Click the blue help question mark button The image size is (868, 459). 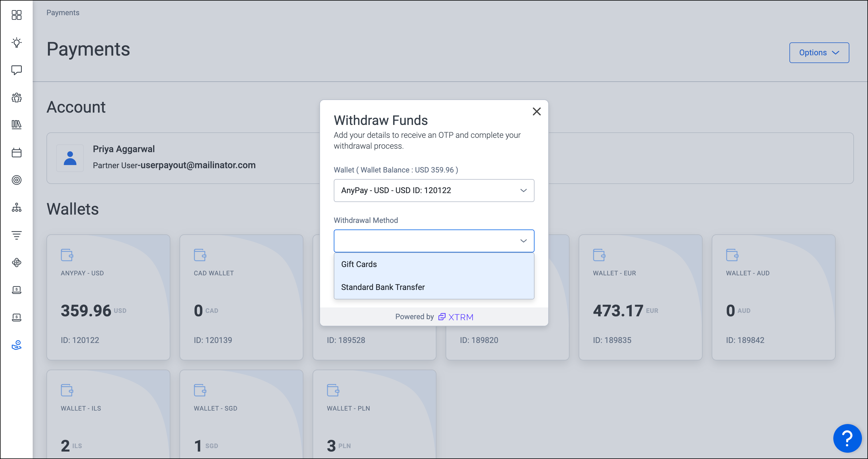[847, 438]
